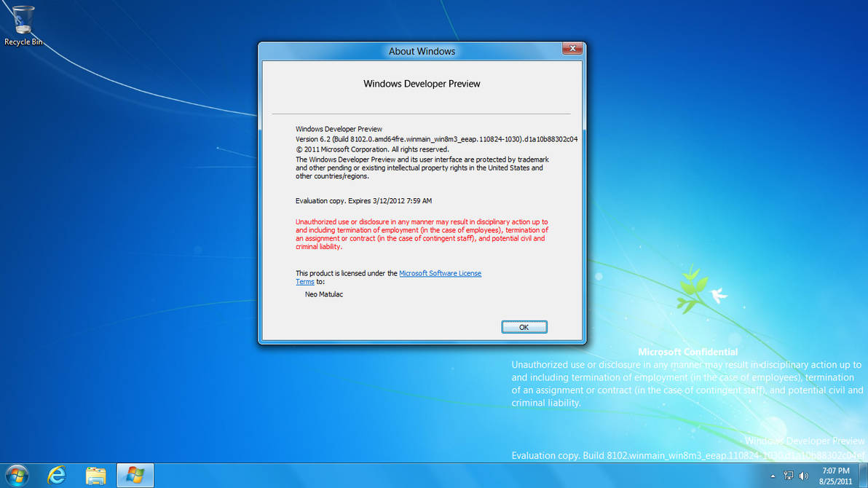This screenshot has height=488, width=868.
Task: Open the Recycle Bin desktop icon
Action: point(23,25)
